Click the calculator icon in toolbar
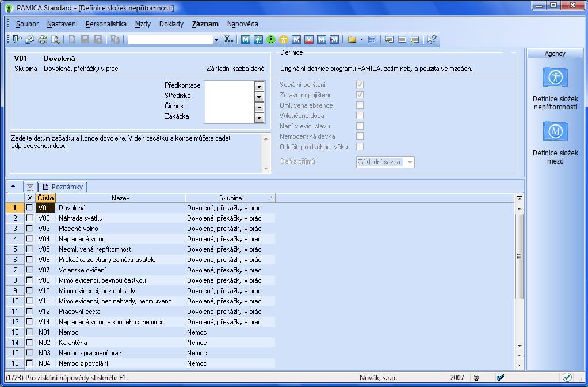 coord(372,40)
